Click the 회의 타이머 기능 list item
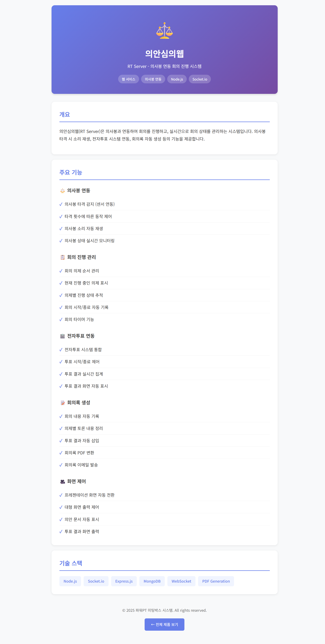Viewport: 325px width, 644px height. (79, 319)
